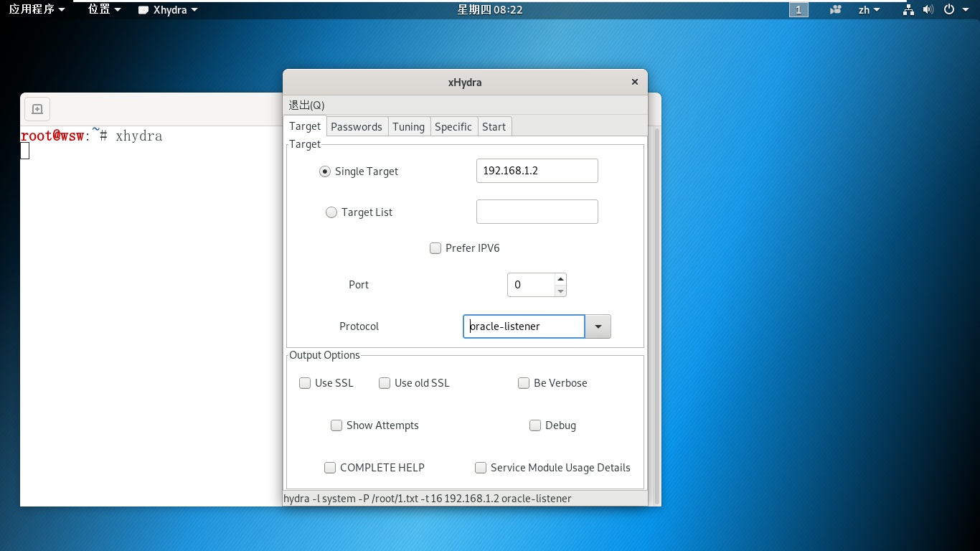Open the network status icon in the top panel
The width and height of the screenshot is (980, 551).
908,10
